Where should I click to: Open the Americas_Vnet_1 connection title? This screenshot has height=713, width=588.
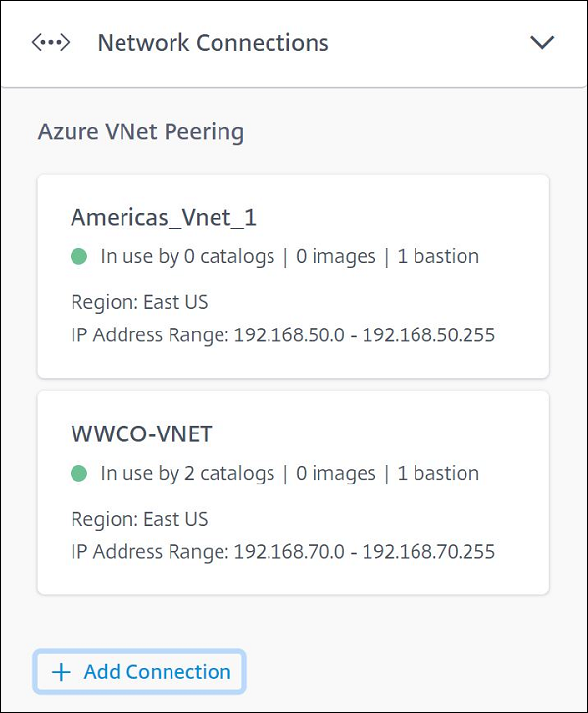pyautogui.click(x=164, y=217)
